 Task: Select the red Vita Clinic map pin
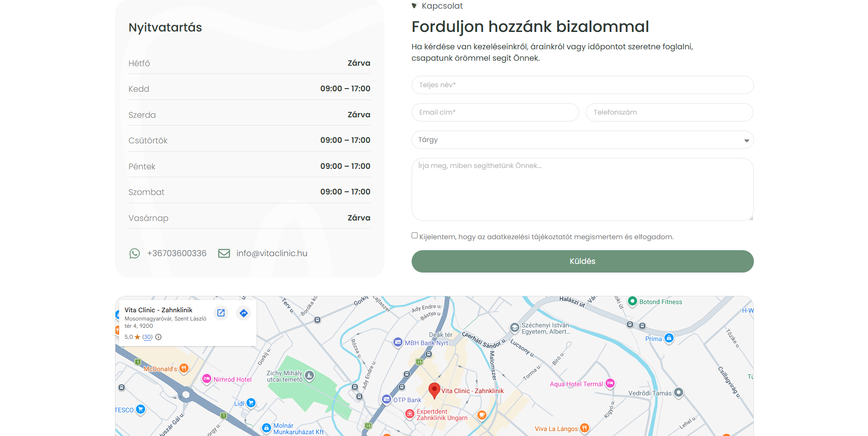(434, 390)
